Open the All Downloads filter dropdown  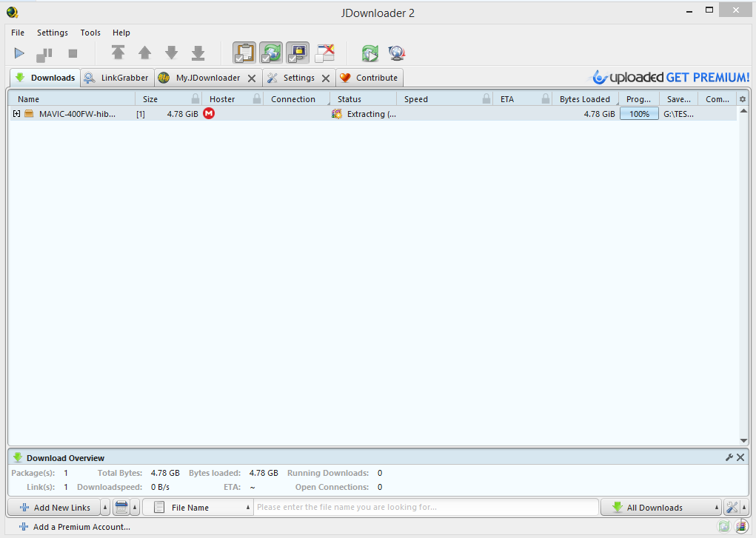(x=661, y=508)
